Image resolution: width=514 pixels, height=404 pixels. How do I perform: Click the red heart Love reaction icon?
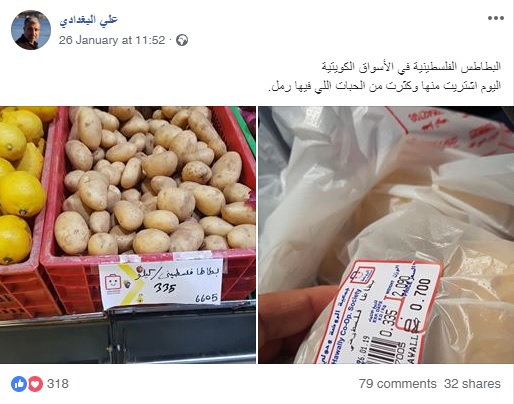35,384
